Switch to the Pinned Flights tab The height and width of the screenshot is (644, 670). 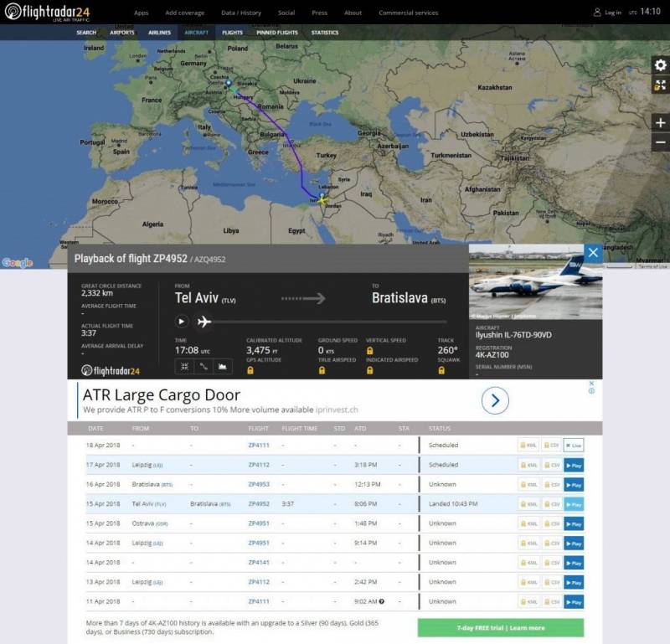click(277, 33)
